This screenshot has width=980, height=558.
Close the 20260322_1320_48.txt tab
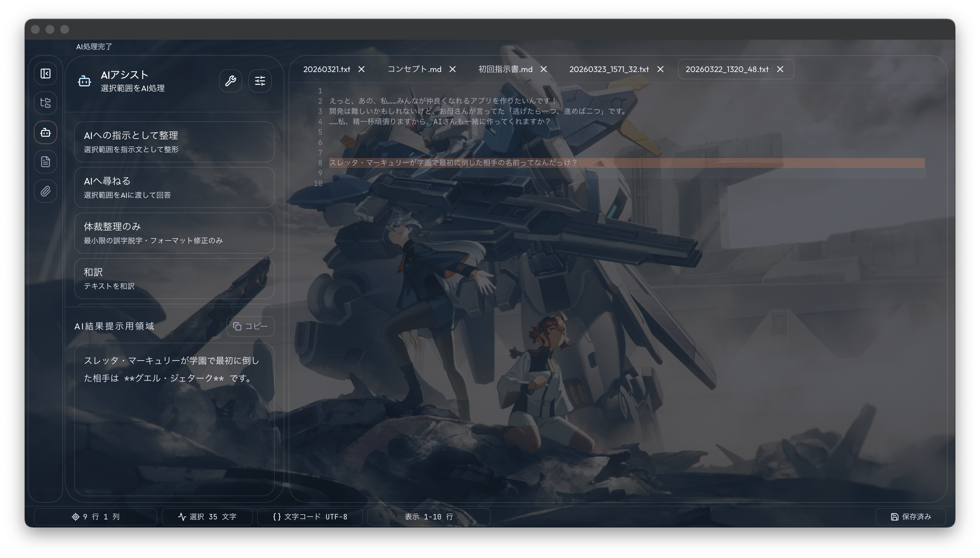pyautogui.click(x=781, y=69)
